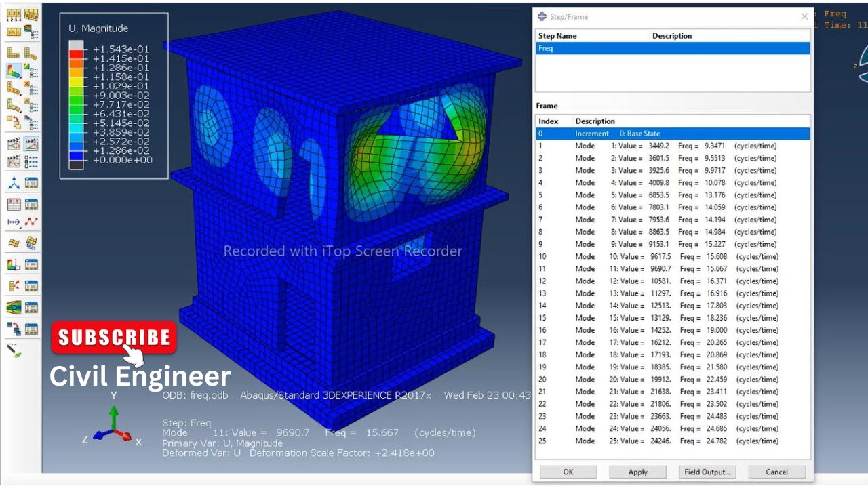This screenshot has width=868, height=488.
Task: Select Plot Symbols on Deformed Shape tool
Action: point(13,88)
